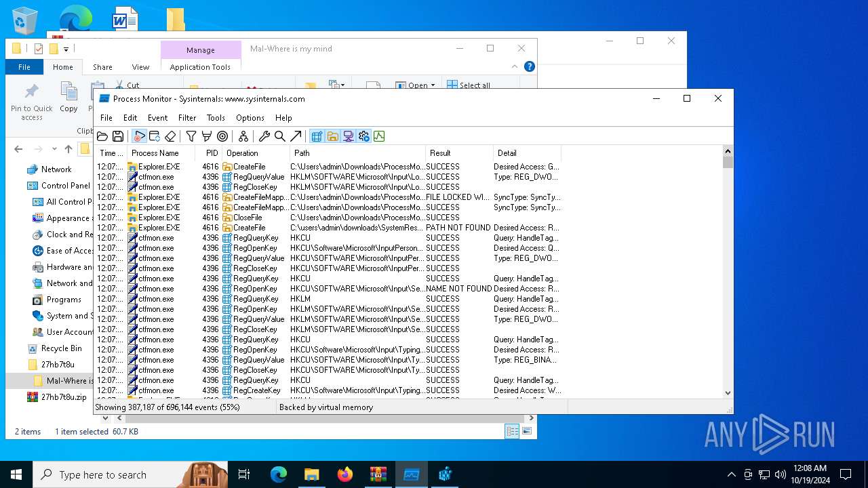This screenshot has width=868, height=488.
Task: Open the Filter menu
Action: coord(187,118)
